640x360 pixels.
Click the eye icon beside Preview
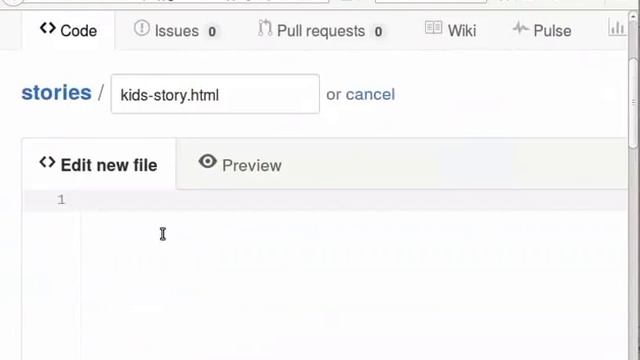[x=207, y=162]
